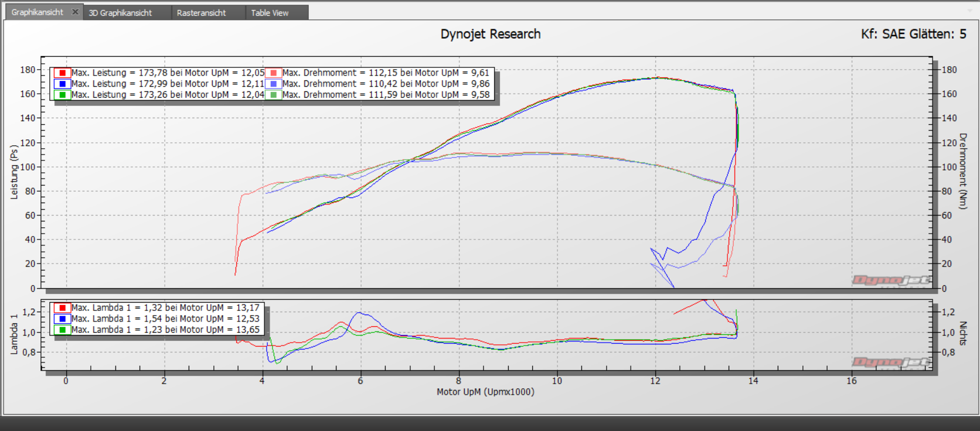This screenshot has height=431, width=980.
Task: Click the green Max. Leistung legend swatch
Action: (62, 95)
